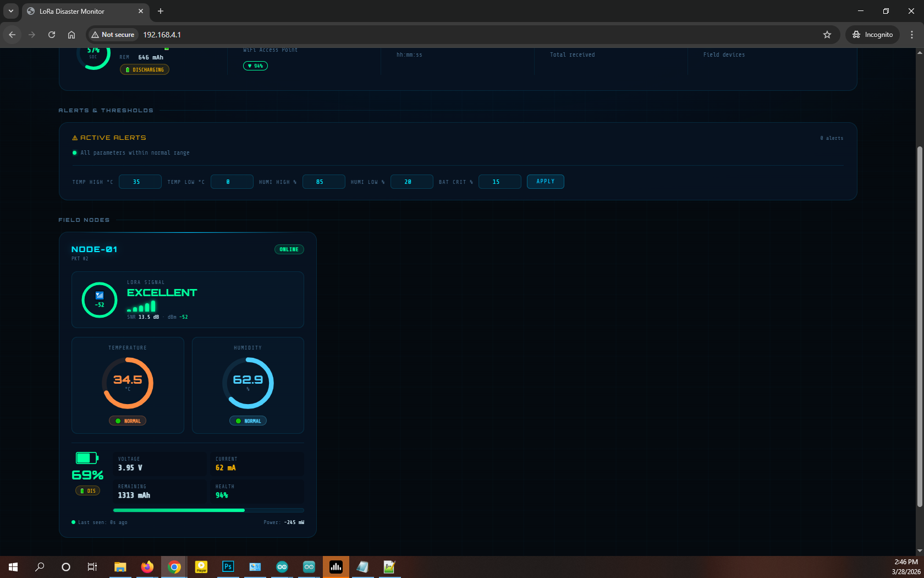Click the DIS battery state badge
The image size is (924, 578).
tap(87, 491)
